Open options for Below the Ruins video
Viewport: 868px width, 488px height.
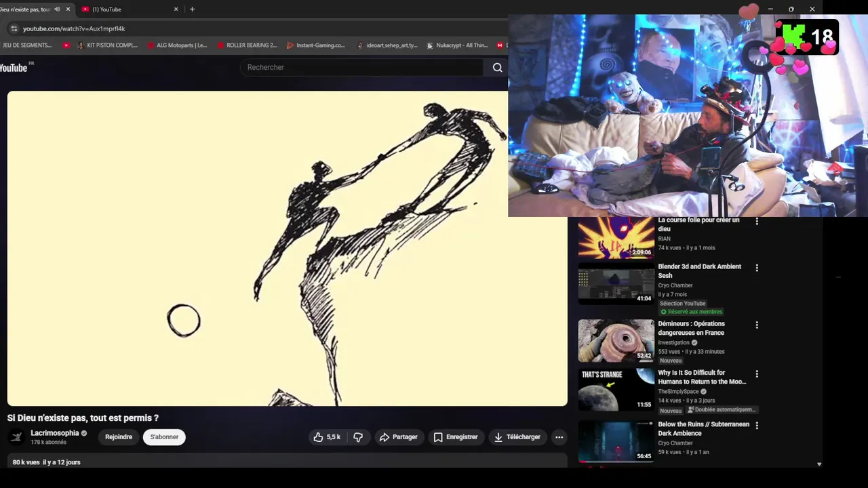point(757,425)
